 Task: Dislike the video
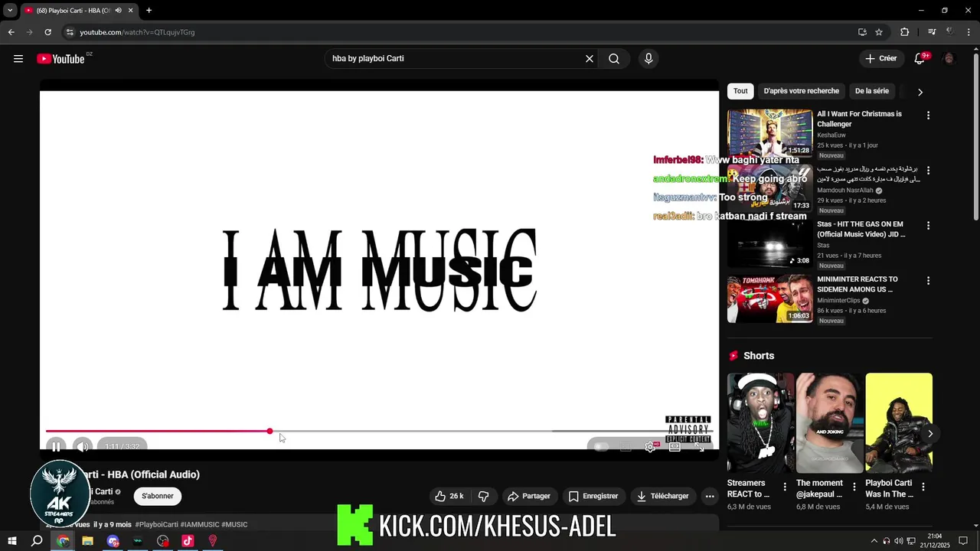[483, 496]
